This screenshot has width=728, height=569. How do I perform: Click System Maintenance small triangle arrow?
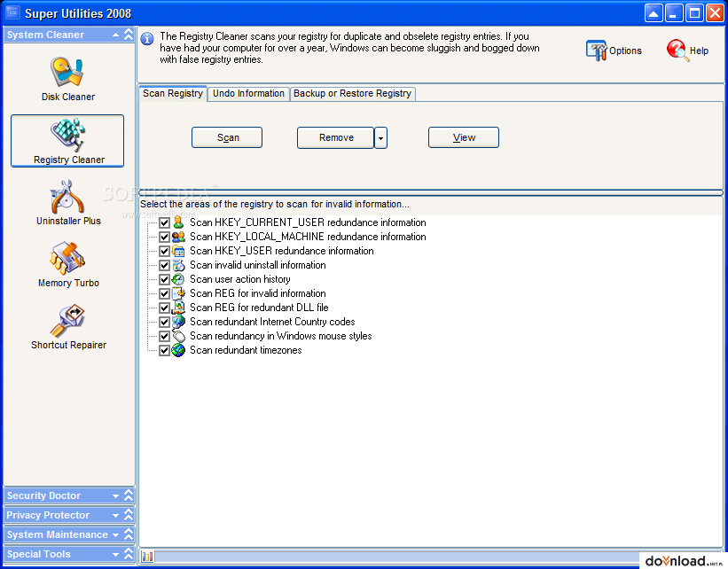tap(115, 535)
